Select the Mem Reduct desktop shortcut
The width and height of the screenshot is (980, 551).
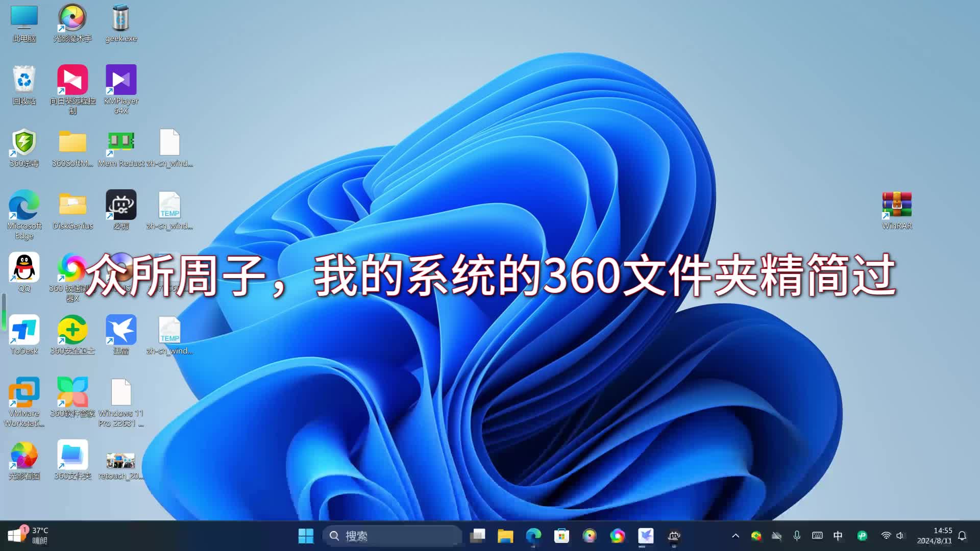tap(121, 148)
